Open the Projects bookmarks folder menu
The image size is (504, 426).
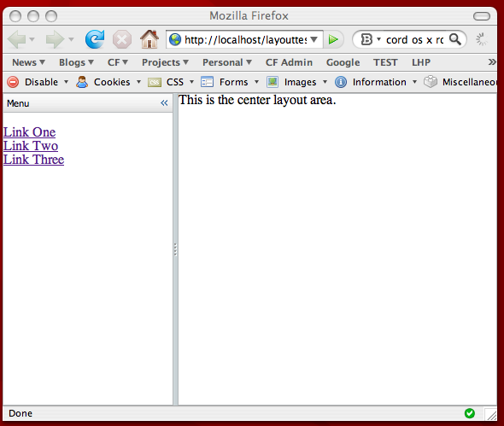pos(165,62)
